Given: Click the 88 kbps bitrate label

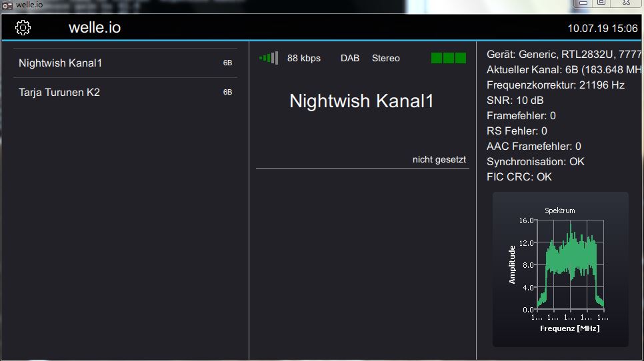Looking at the screenshot, I should (303, 59).
